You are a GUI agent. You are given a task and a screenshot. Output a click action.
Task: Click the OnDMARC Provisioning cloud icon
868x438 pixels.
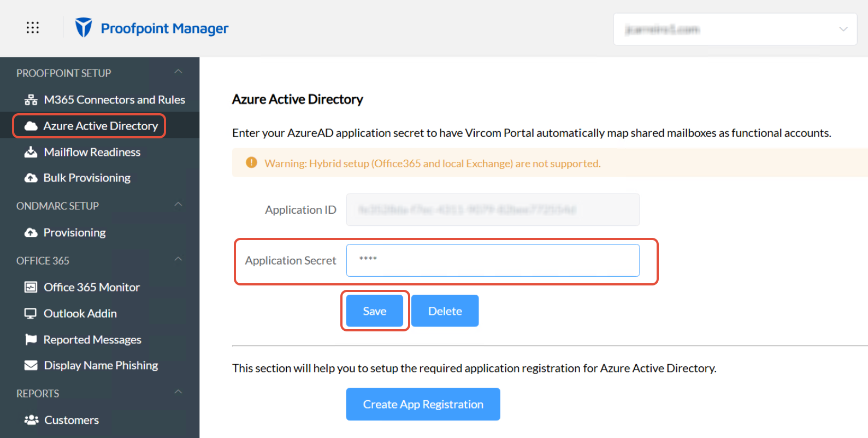(x=31, y=233)
